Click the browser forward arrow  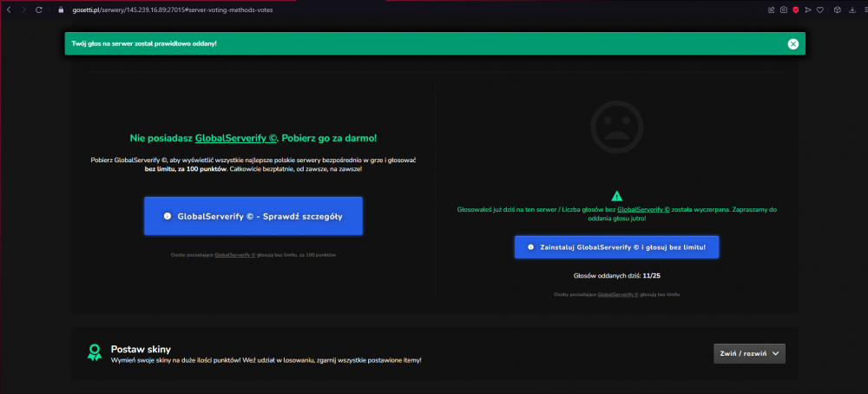23,10
